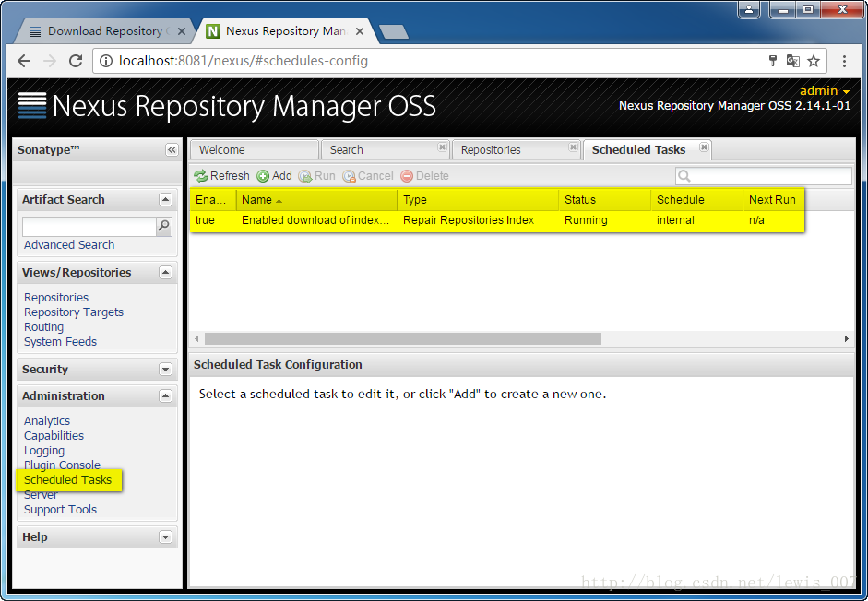
Task: Click the Nexus logo in header
Action: (32, 105)
